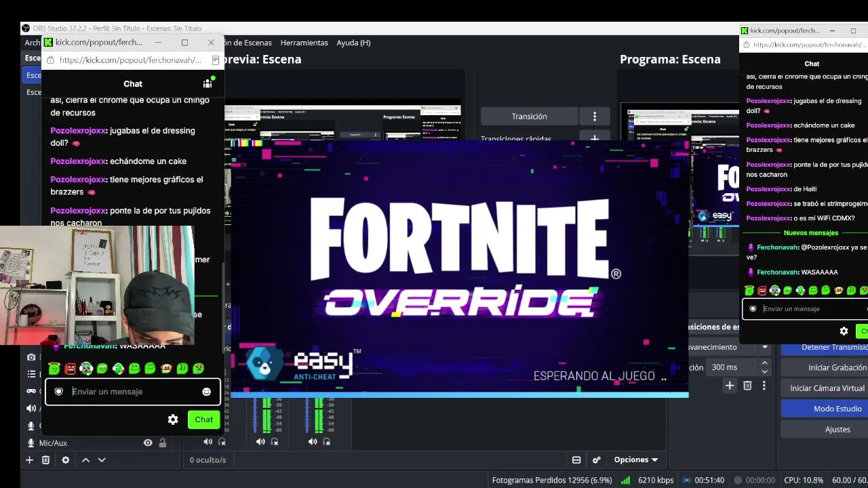Add a quick transition with plus
Screen dimensions: 868x488
click(x=595, y=139)
